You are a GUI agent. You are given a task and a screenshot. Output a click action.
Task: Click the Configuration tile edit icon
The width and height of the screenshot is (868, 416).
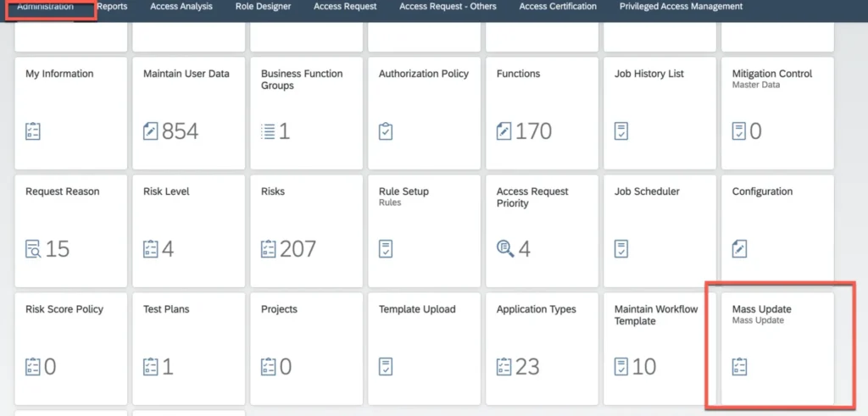[x=740, y=249]
